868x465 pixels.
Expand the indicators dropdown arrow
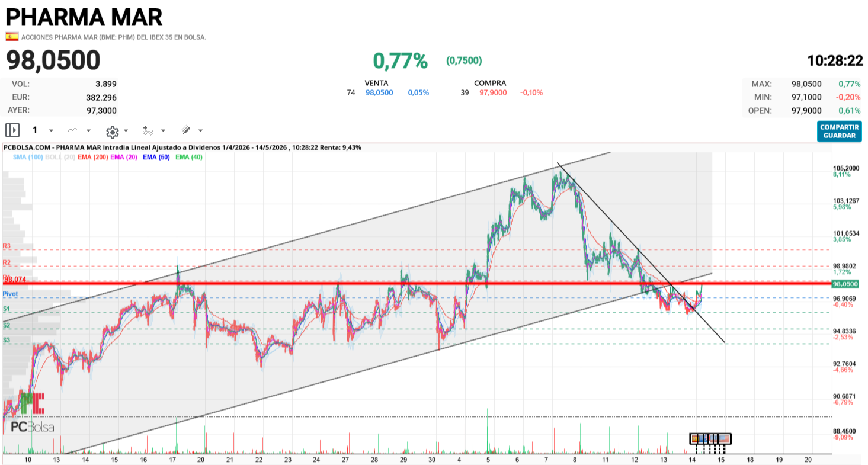click(x=163, y=130)
